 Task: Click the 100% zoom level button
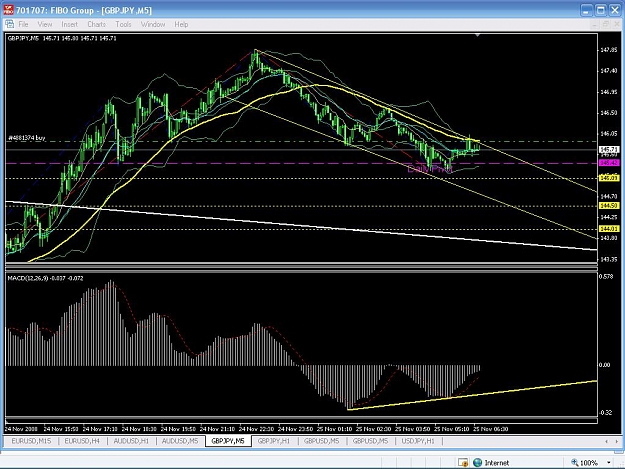click(x=588, y=463)
